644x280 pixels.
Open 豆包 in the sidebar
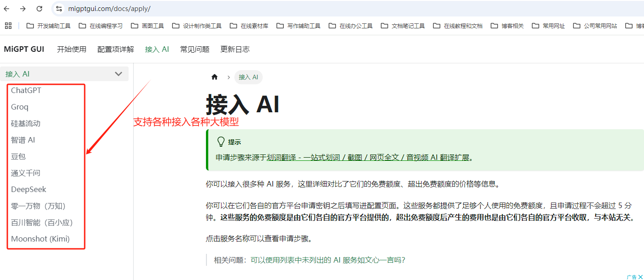click(x=18, y=156)
